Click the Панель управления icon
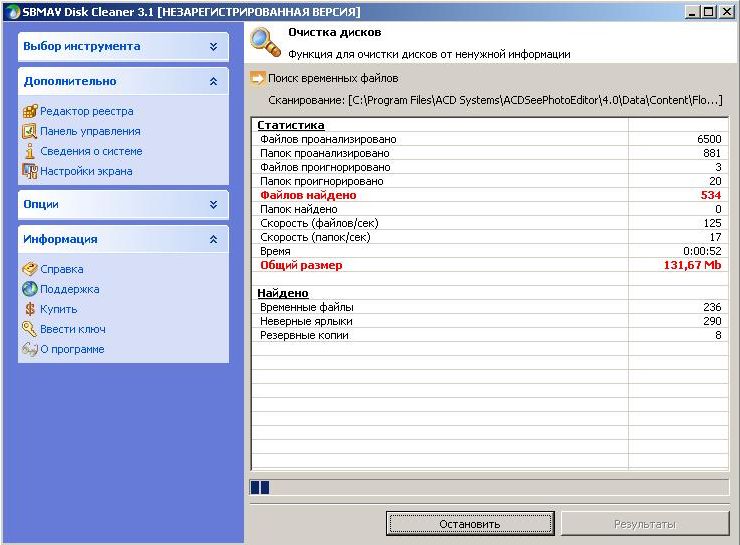The width and height of the screenshot is (740, 545). coord(30,131)
